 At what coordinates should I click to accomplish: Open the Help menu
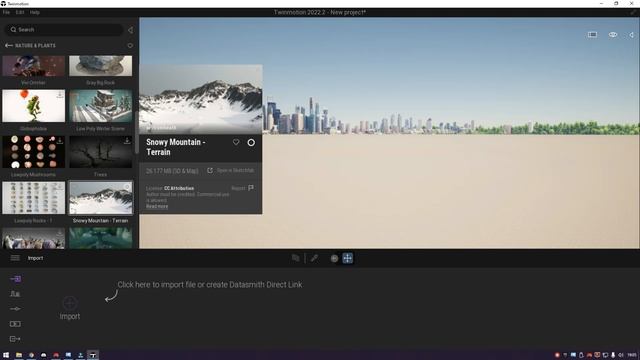click(x=35, y=12)
